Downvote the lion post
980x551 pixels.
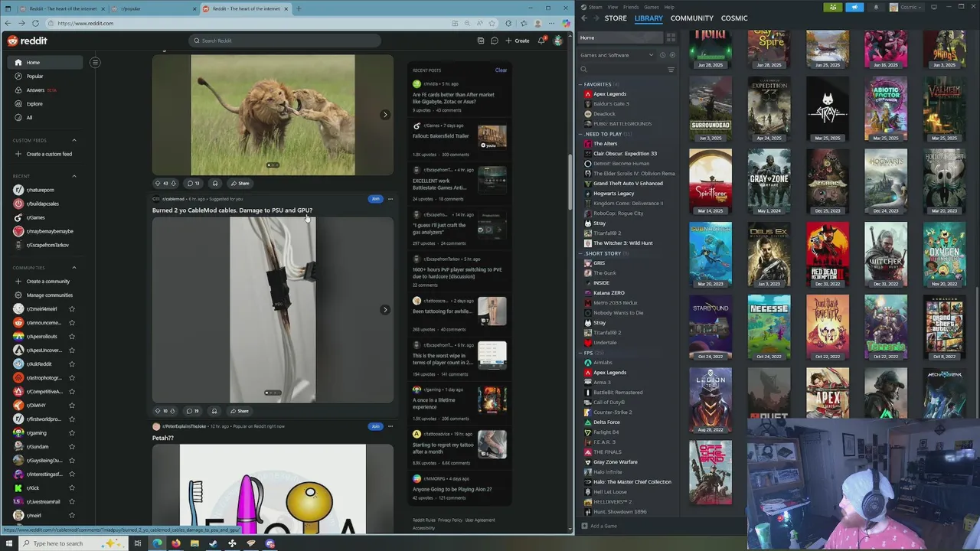click(173, 184)
